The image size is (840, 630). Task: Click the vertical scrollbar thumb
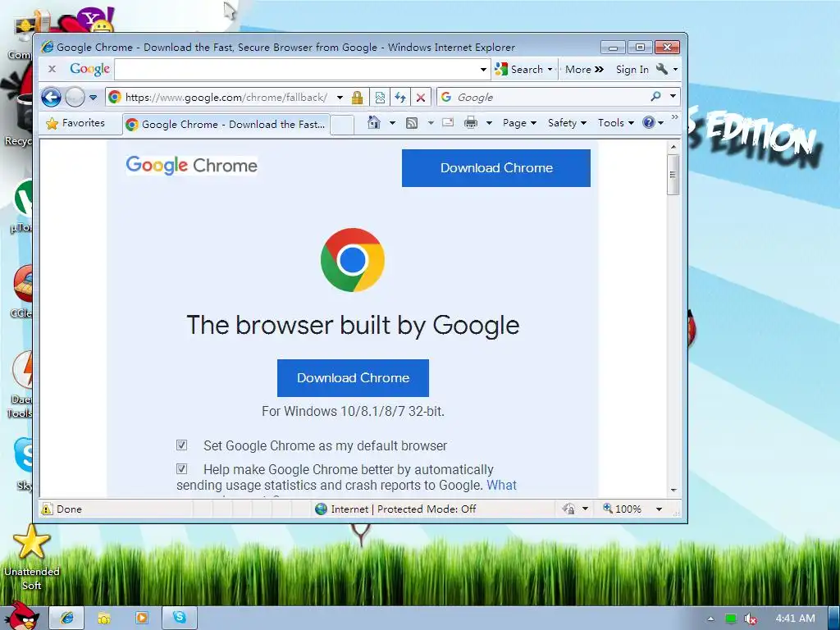(673, 175)
